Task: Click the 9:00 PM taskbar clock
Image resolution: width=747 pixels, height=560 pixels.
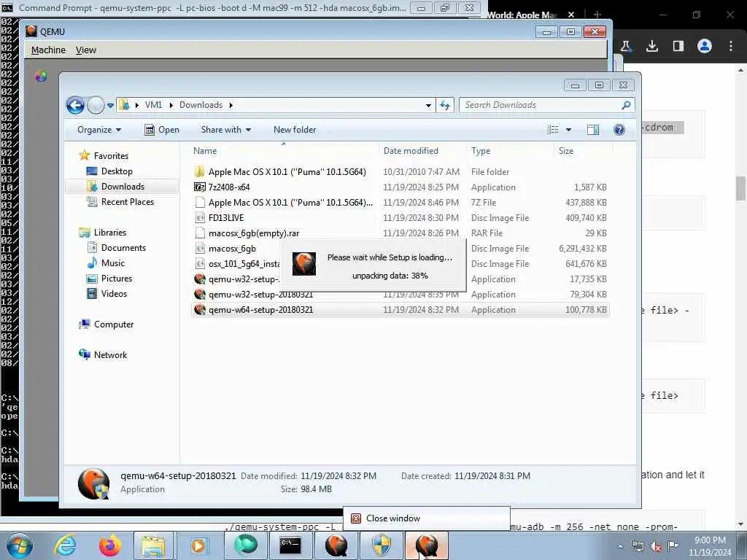Action: (710, 546)
